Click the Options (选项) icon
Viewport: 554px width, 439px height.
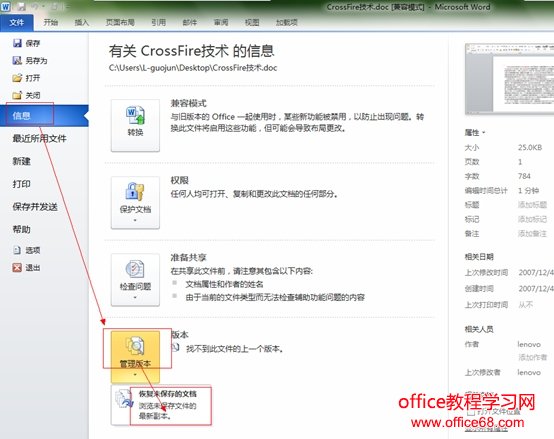coord(17,250)
